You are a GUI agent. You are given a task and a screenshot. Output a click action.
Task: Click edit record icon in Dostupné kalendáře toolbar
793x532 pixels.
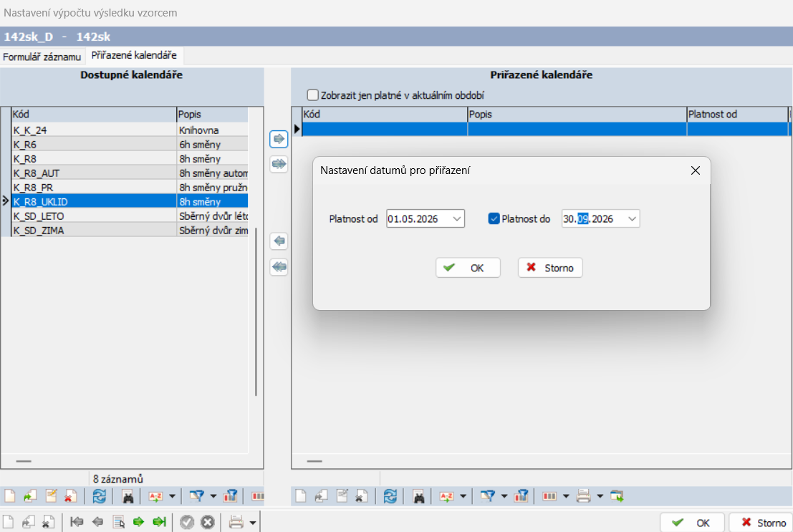[x=51, y=496]
